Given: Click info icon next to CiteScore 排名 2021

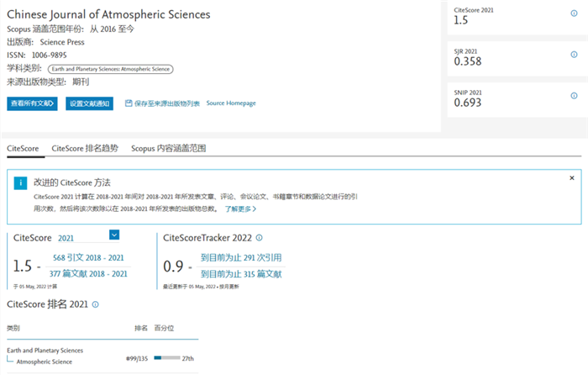Looking at the screenshot, I should click(x=96, y=304).
